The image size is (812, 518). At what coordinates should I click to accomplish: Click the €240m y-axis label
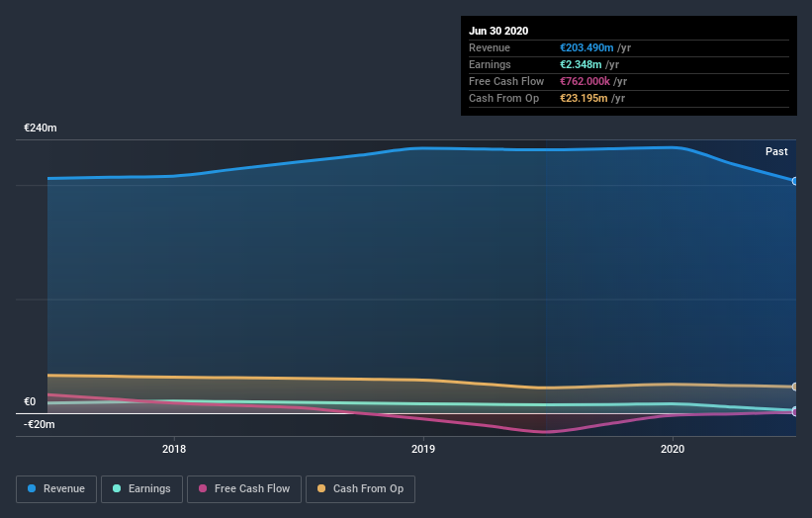41,128
